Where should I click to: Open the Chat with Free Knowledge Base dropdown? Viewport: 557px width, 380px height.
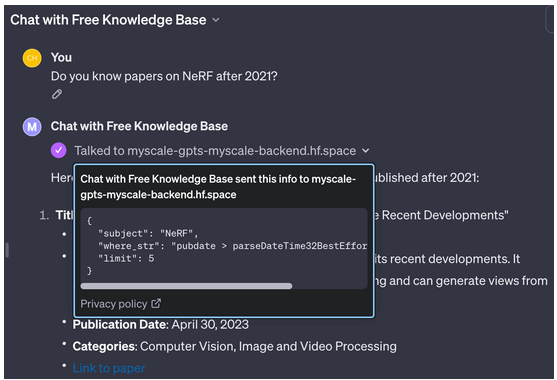point(216,20)
